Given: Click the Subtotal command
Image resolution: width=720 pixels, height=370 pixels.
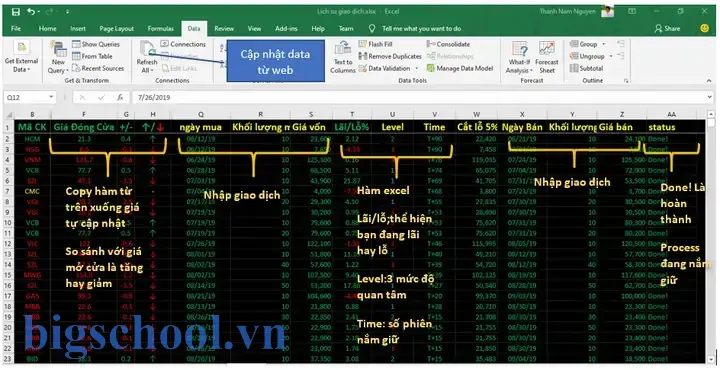Looking at the screenshot, I should pyautogui.click(x=586, y=68).
